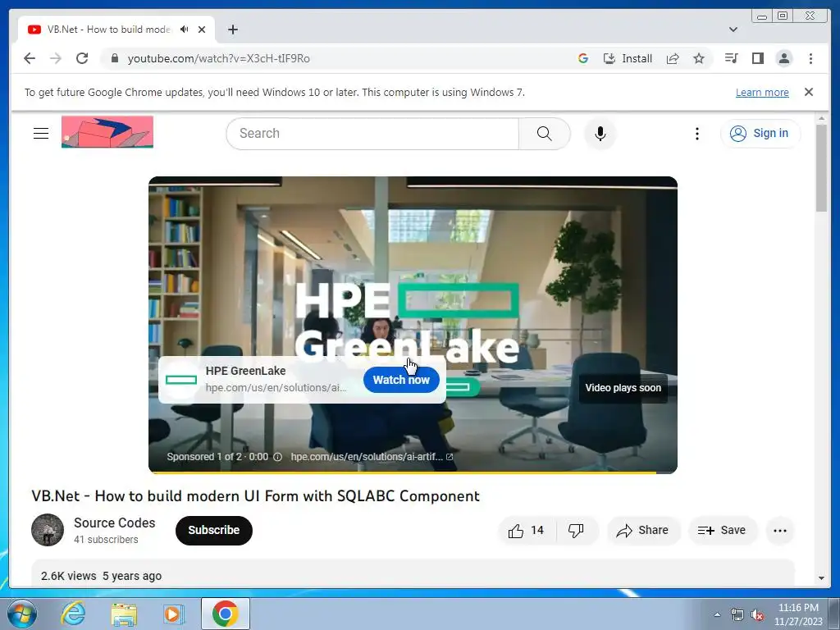
Task: Click the Learn more link
Action: pos(762,92)
